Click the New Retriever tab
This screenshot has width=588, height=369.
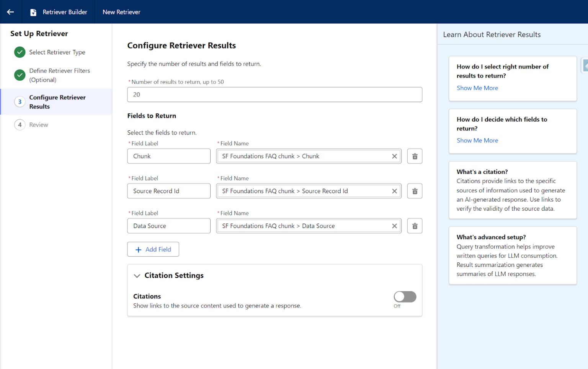(121, 12)
